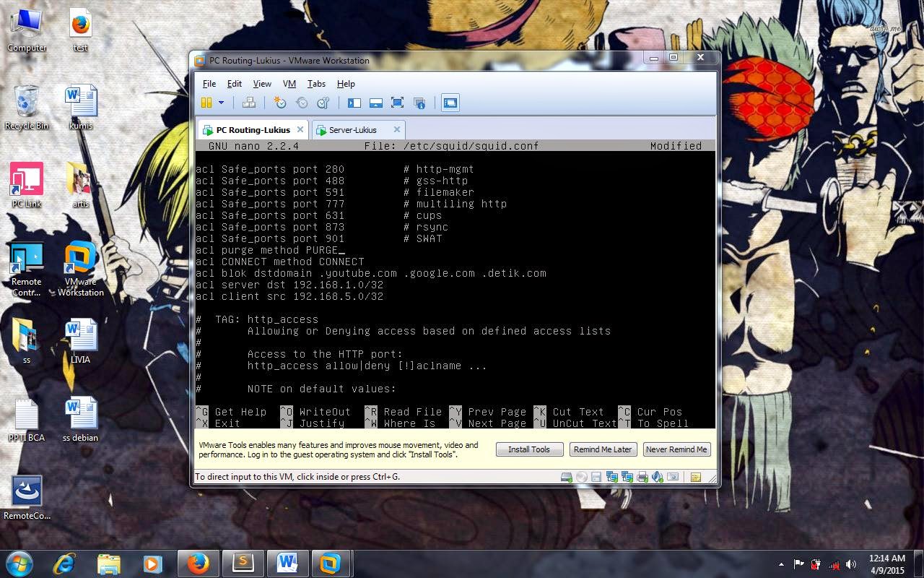This screenshot has width=924, height=578.
Task: Click the taskbar clock showing 12:14 AM
Action: coord(887,564)
